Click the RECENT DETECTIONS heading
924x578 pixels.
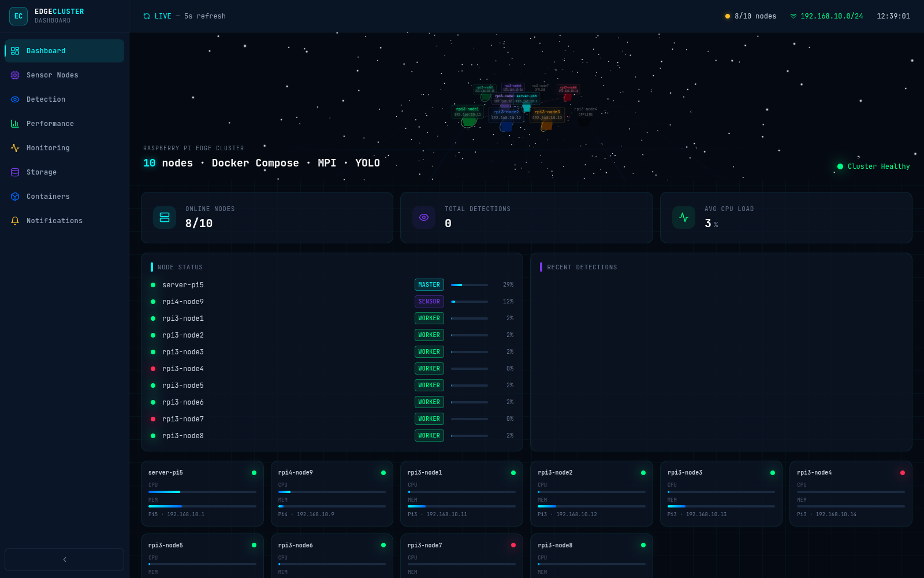tap(582, 268)
